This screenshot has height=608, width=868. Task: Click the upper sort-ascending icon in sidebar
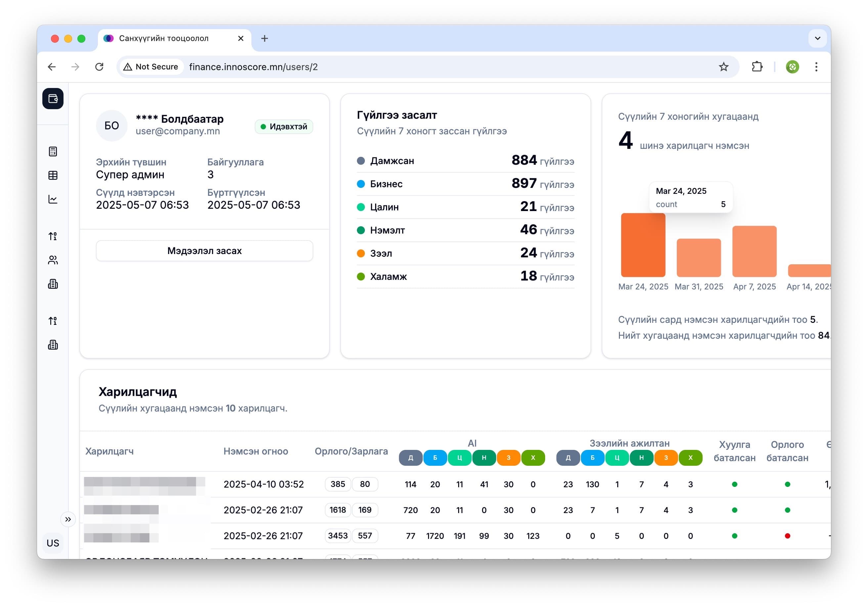(53, 236)
